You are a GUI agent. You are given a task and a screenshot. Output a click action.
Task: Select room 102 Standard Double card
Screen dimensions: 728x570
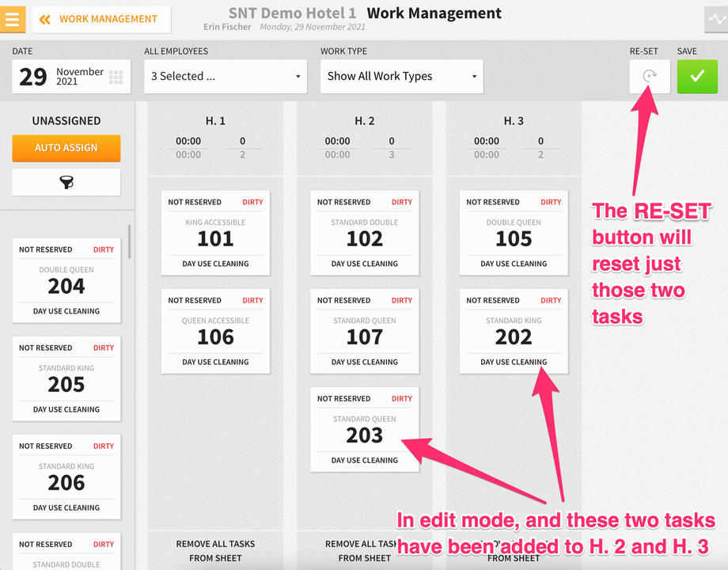point(365,233)
